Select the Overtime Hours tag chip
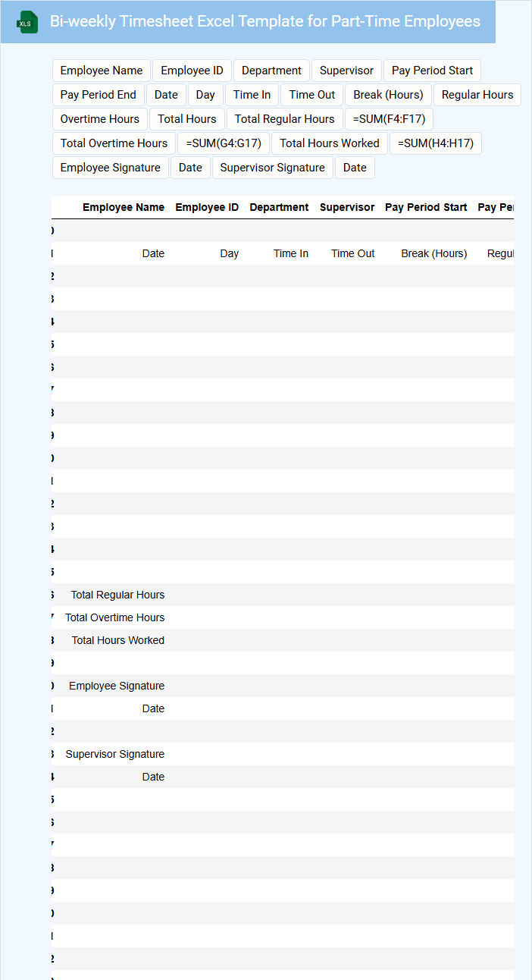The image size is (532, 980). click(100, 119)
